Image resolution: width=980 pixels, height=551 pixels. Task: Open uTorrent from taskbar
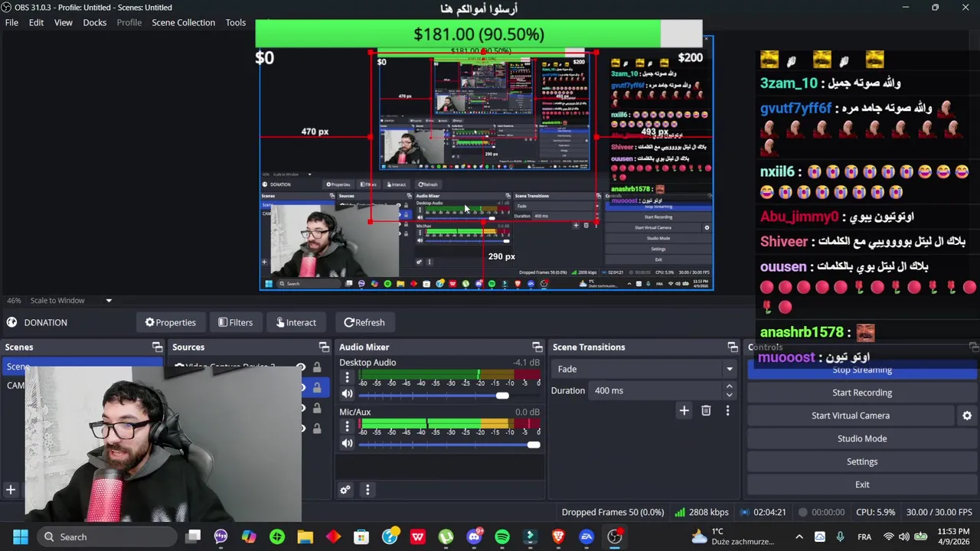(446, 536)
